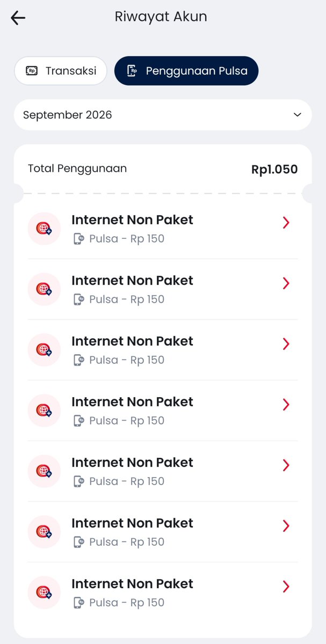Click the dropdown chevron beside September 2026
The image size is (326, 644).
(x=298, y=115)
